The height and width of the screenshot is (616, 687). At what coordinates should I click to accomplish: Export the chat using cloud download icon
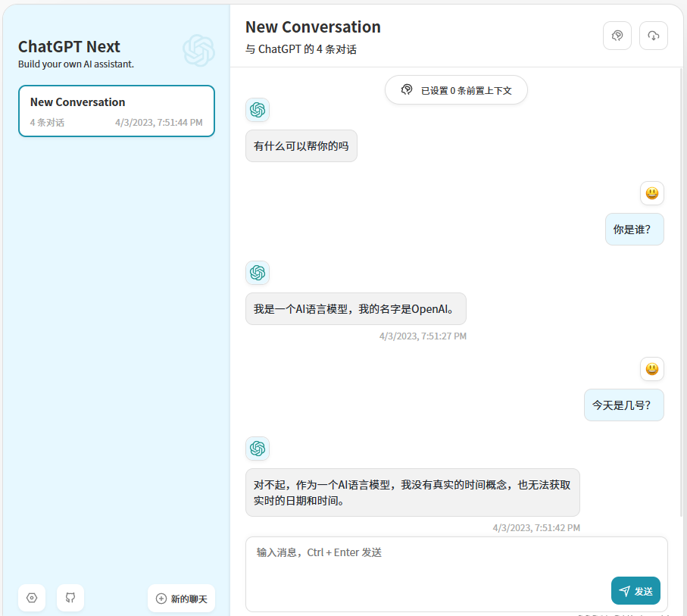point(653,35)
